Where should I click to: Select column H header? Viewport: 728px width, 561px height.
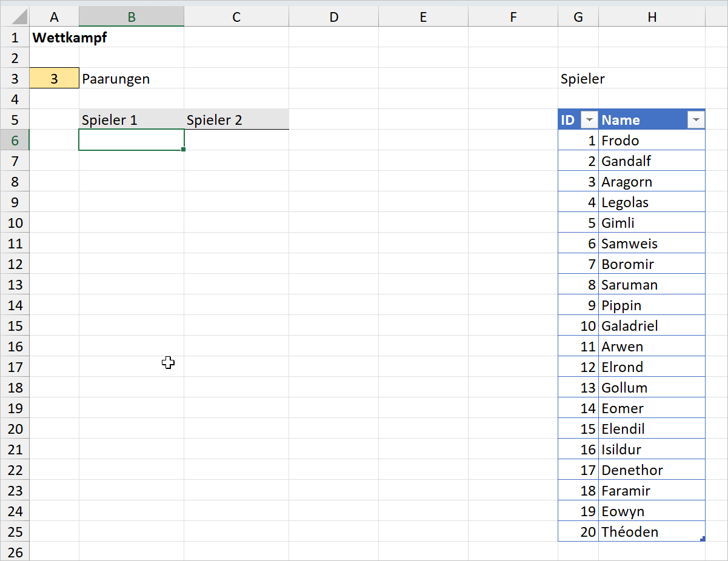[652, 17]
